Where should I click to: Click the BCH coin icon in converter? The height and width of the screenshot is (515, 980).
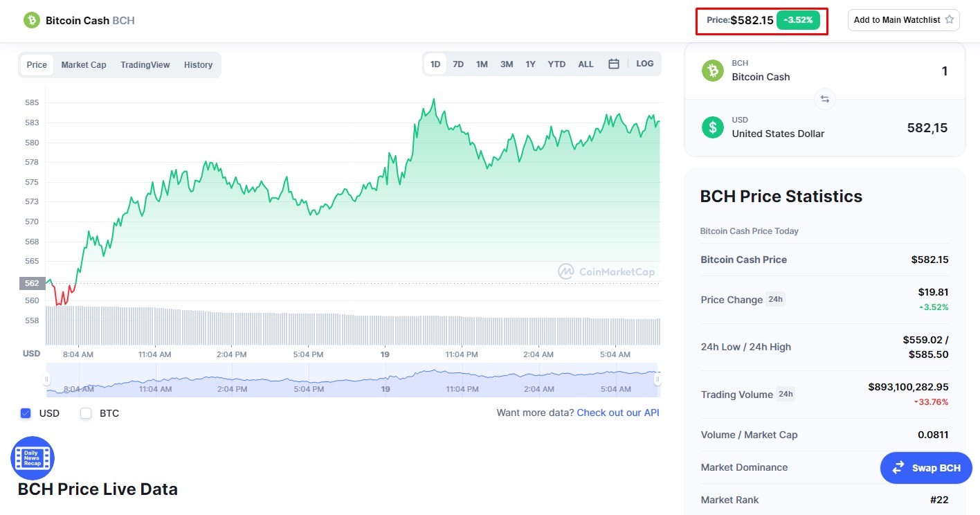[x=712, y=71]
